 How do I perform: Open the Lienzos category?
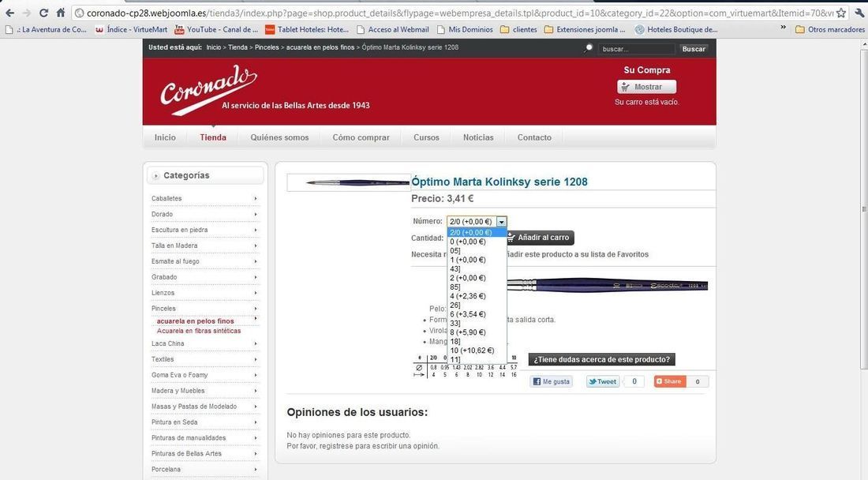pos(163,293)
